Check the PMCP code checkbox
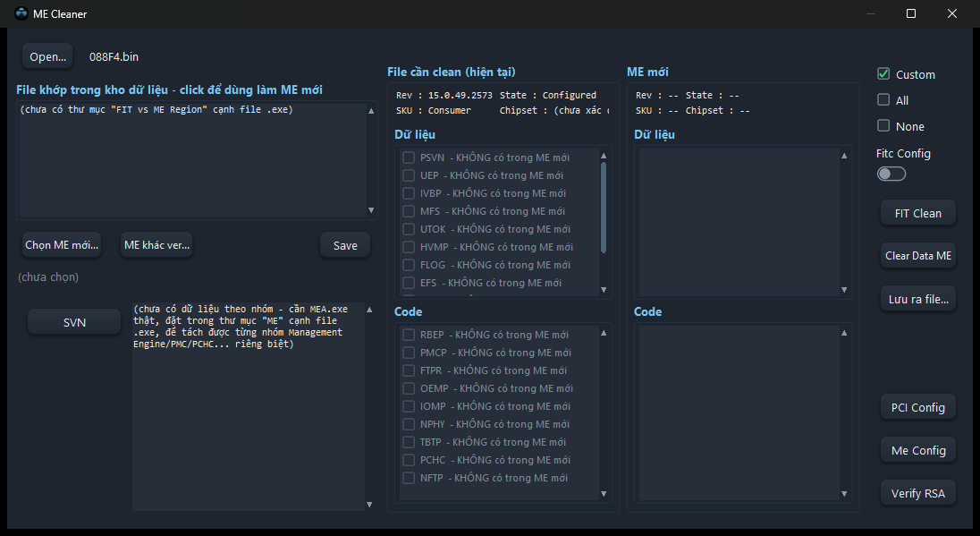The height and width of the screenshot is (536, 980). click(x=409, y=353)
